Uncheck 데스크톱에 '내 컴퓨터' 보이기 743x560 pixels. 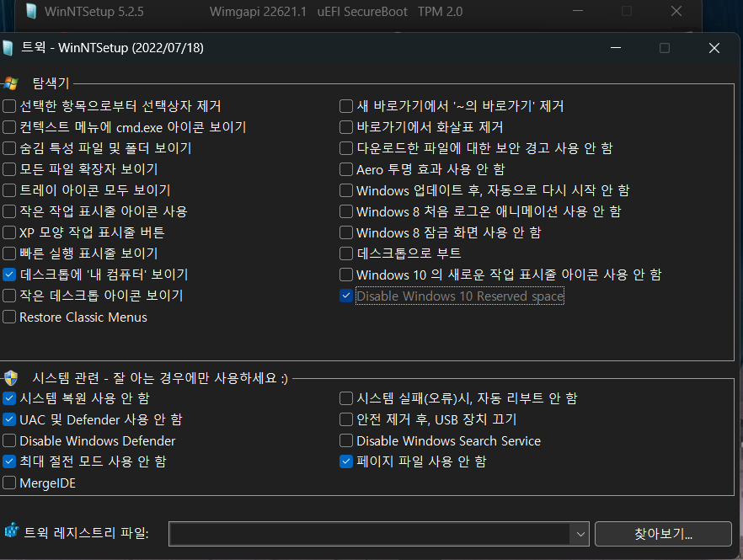coord(9,275)
